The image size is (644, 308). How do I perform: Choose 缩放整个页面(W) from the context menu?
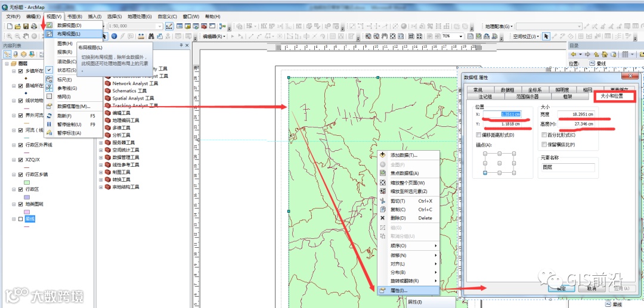click(408, 182)
